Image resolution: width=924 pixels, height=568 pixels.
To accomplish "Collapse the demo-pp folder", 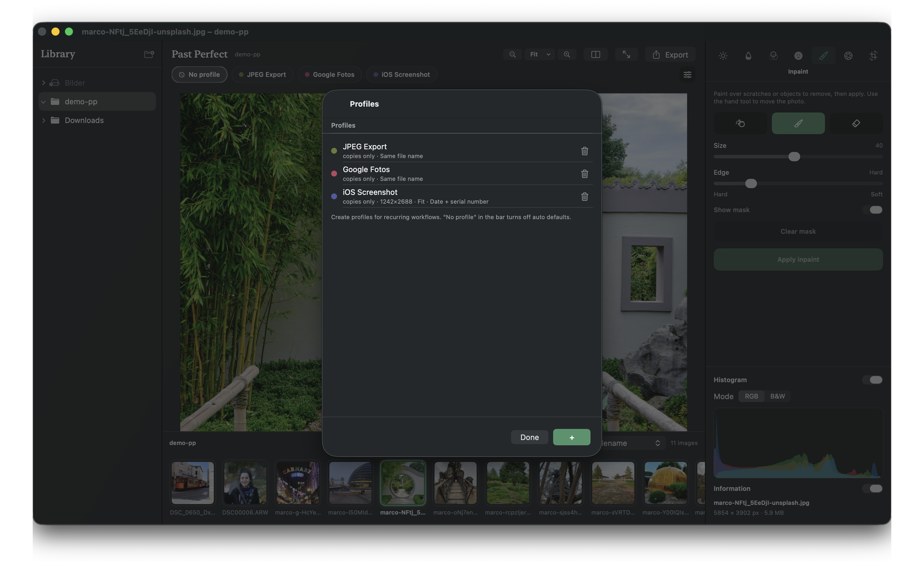I will pyautogui.click(x=44, y=101).
